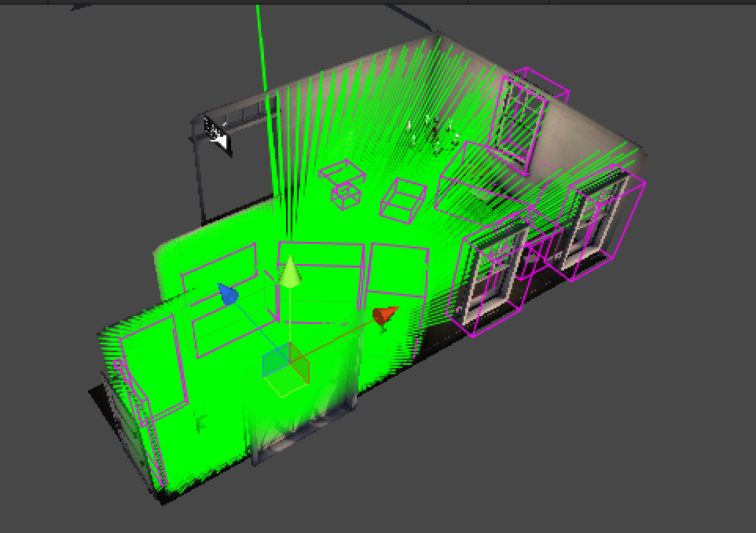Select the blue plane handle on the gizmo
756x533 pixels.
[x=275, y=362]
